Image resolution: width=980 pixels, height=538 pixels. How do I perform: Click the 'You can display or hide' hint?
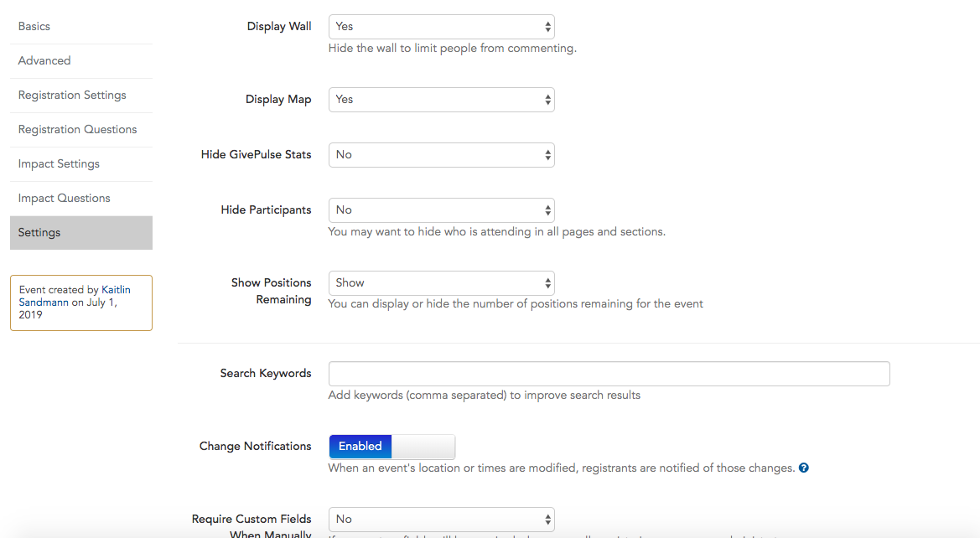click(516, 303)
